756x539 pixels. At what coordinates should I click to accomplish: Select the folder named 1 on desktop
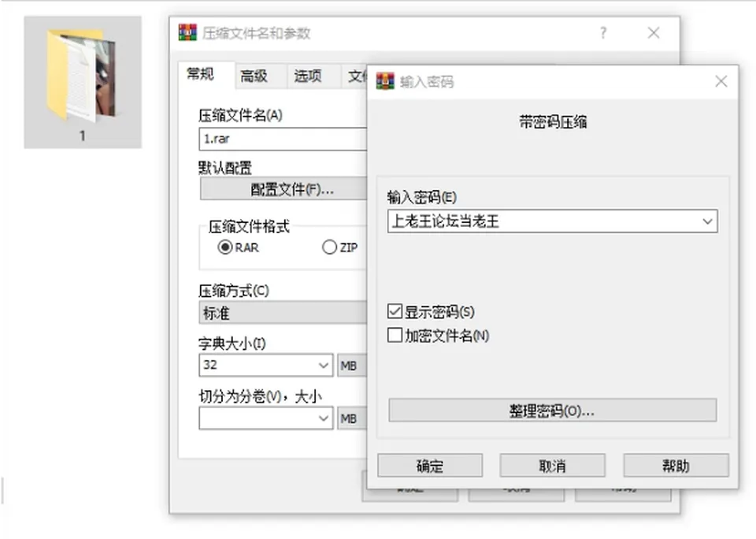83,82
